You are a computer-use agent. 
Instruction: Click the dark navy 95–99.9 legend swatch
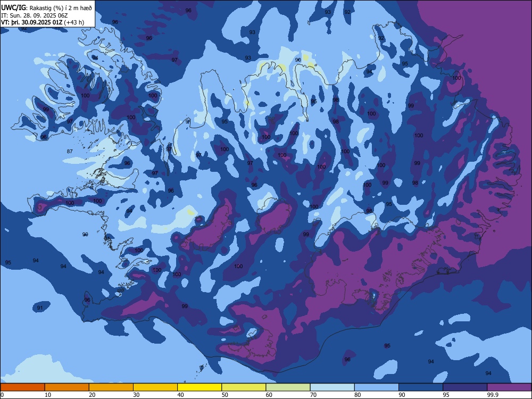click(x=465, y=387)
